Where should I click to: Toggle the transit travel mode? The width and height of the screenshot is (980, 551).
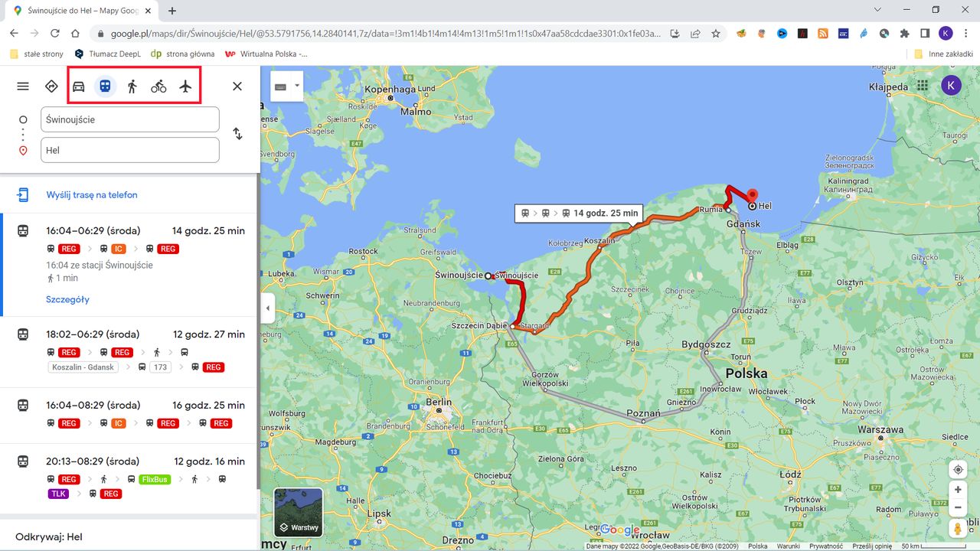[x=105, y=86]
